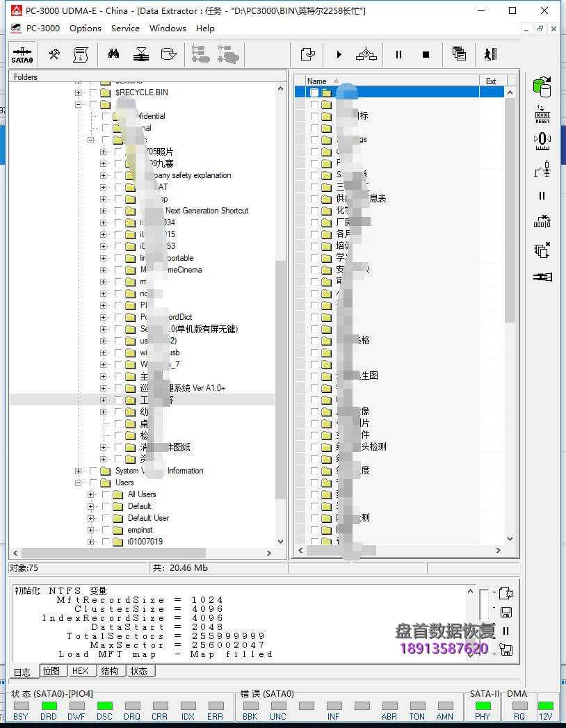Screen dimensions: 566x728
Task: Click the stop icon on the toolbar
Action: [x=427, y=54]
